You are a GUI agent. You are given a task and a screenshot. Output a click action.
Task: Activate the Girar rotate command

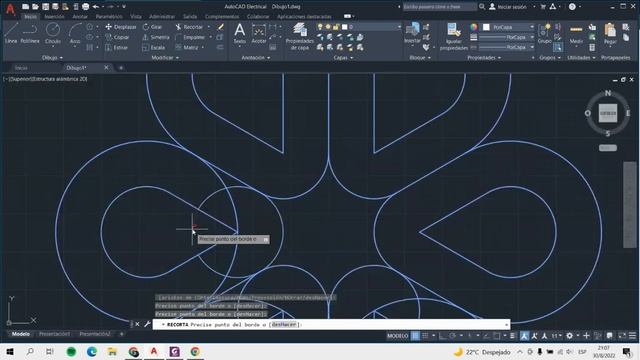tap(153, 27)
